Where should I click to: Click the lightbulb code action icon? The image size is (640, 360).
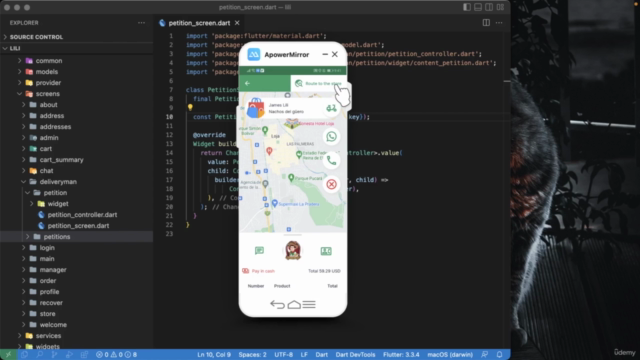coord(190,108)
